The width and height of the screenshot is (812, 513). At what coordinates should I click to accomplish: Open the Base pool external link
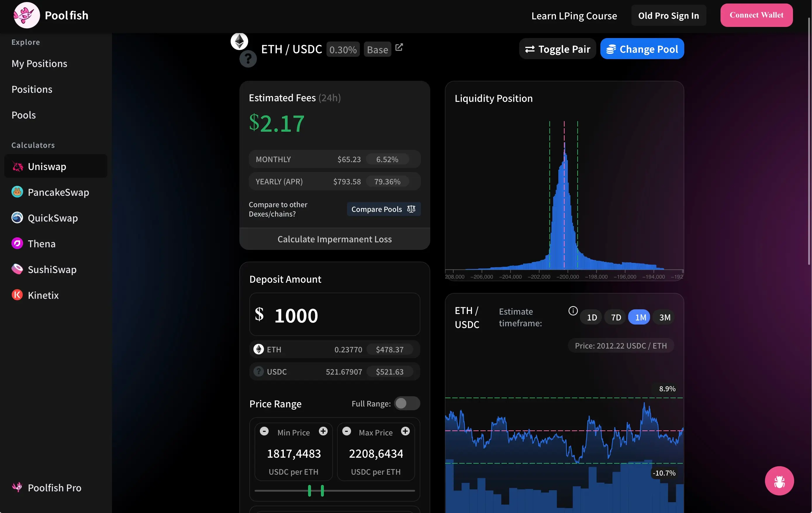(399, 48)
